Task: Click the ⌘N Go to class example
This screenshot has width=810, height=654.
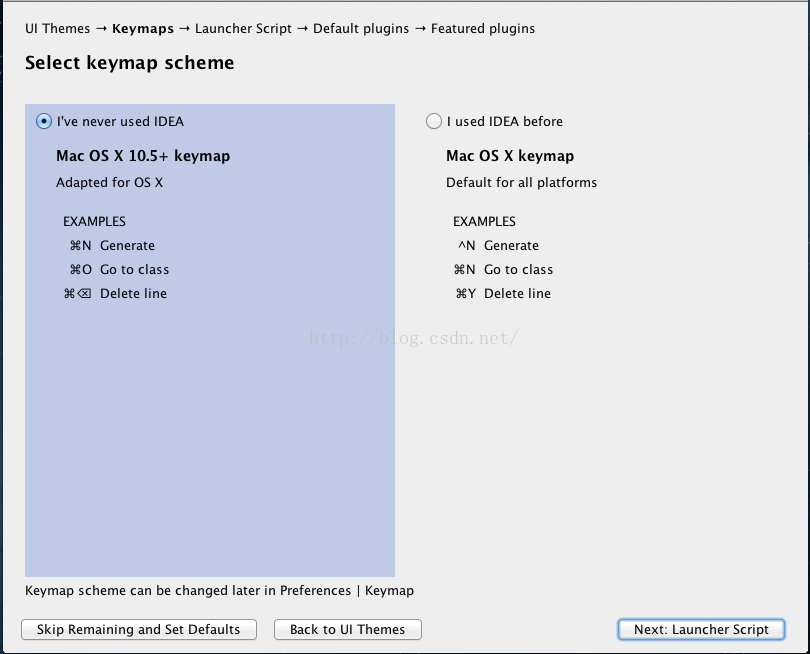Action: tap(503, 270)
